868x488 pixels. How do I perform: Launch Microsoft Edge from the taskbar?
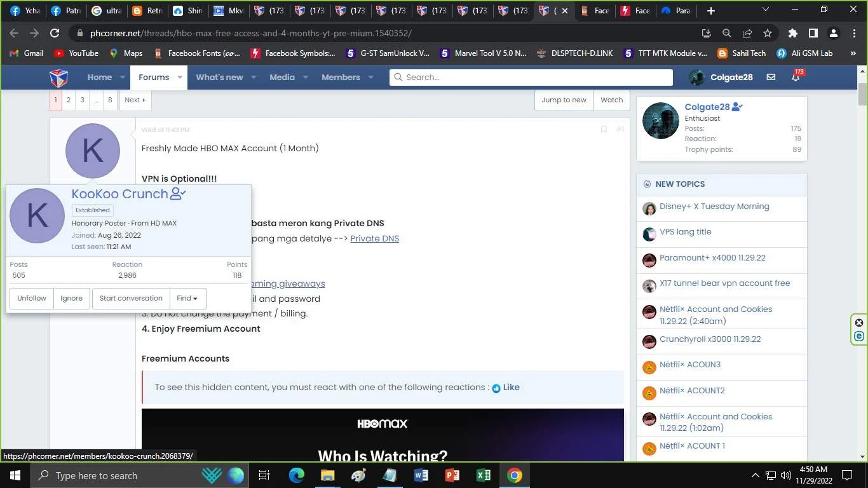click(x=297, y=475)
